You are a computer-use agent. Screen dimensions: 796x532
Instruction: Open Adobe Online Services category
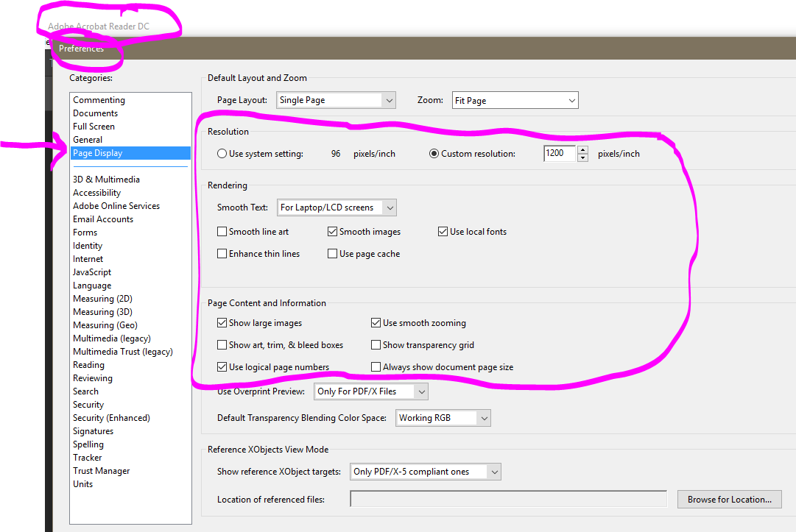point(116,206)
